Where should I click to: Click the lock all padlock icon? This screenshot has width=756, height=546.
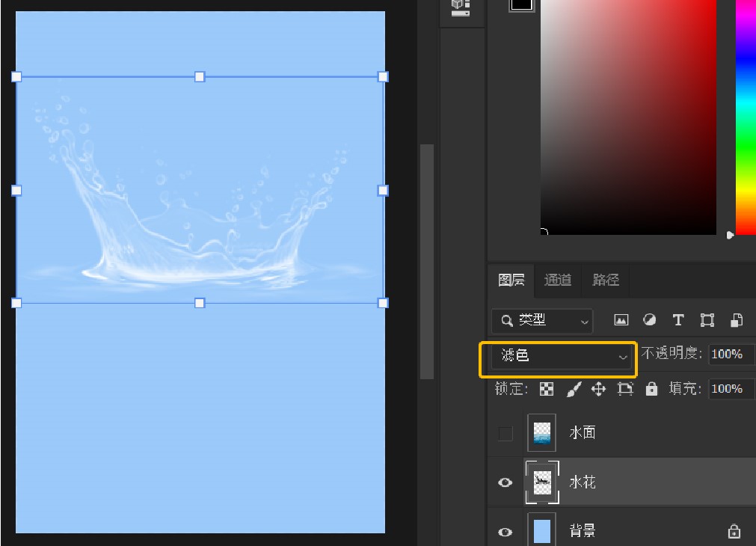[651, 389]
